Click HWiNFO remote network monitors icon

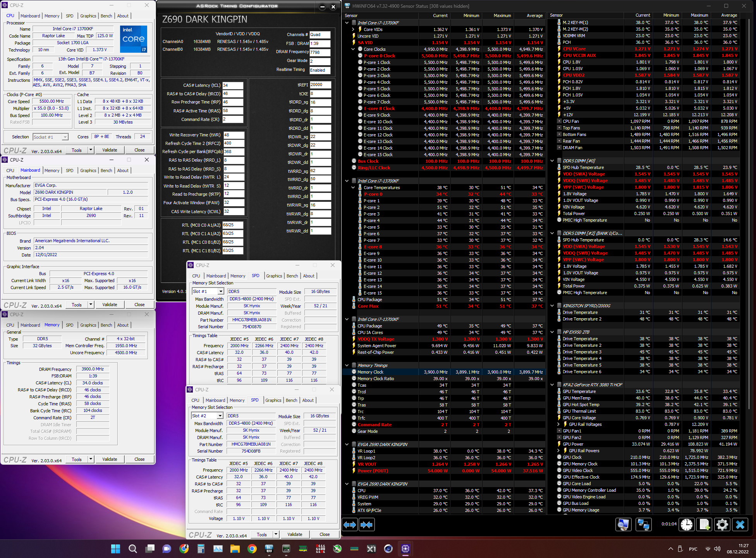pos(643,525)
